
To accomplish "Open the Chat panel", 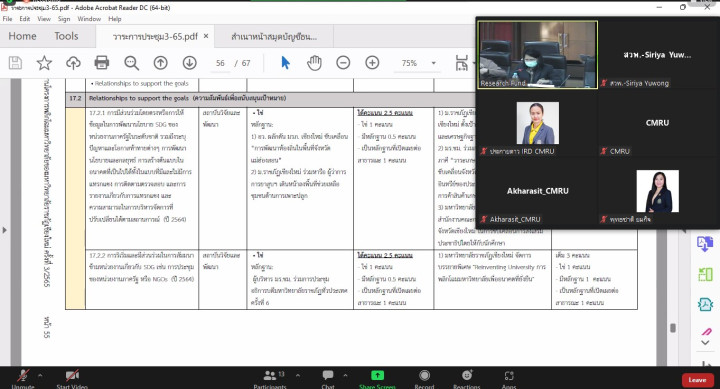I will click(328, 379).
